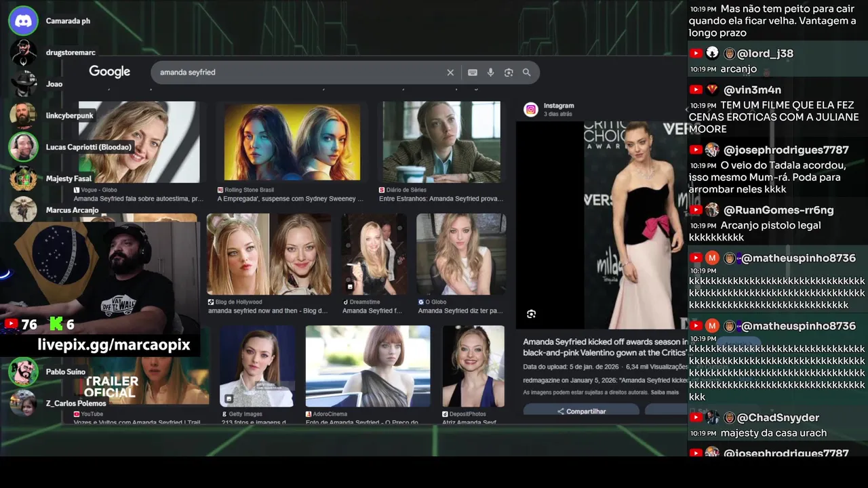
Task: Click the Instagram source icon in preview panel
Action: pyautogui.click(x=531, y=109)
